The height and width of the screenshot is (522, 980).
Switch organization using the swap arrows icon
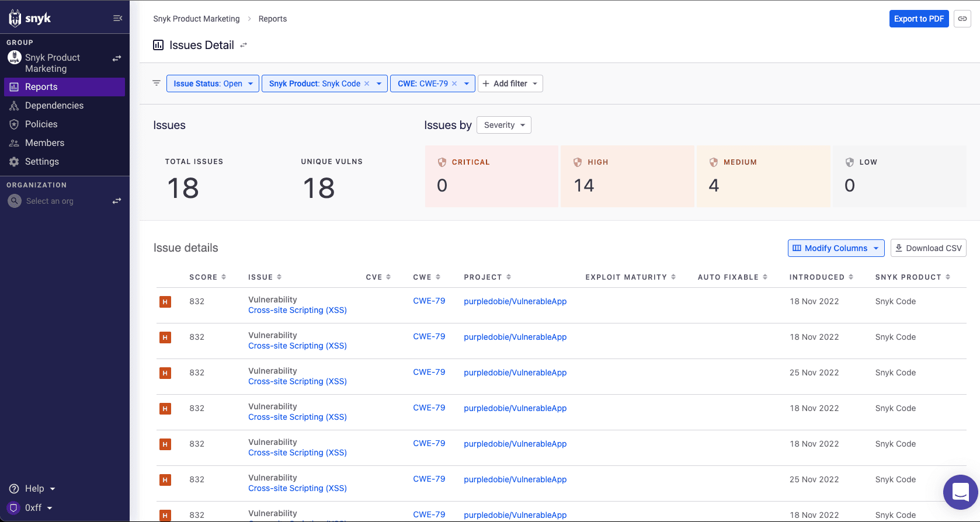coord(117,201)
